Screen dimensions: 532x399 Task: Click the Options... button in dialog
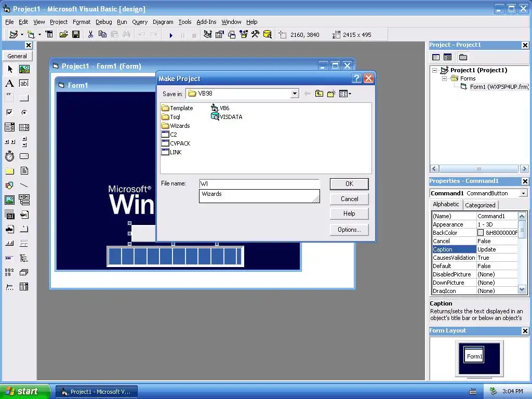click(349, 230)
